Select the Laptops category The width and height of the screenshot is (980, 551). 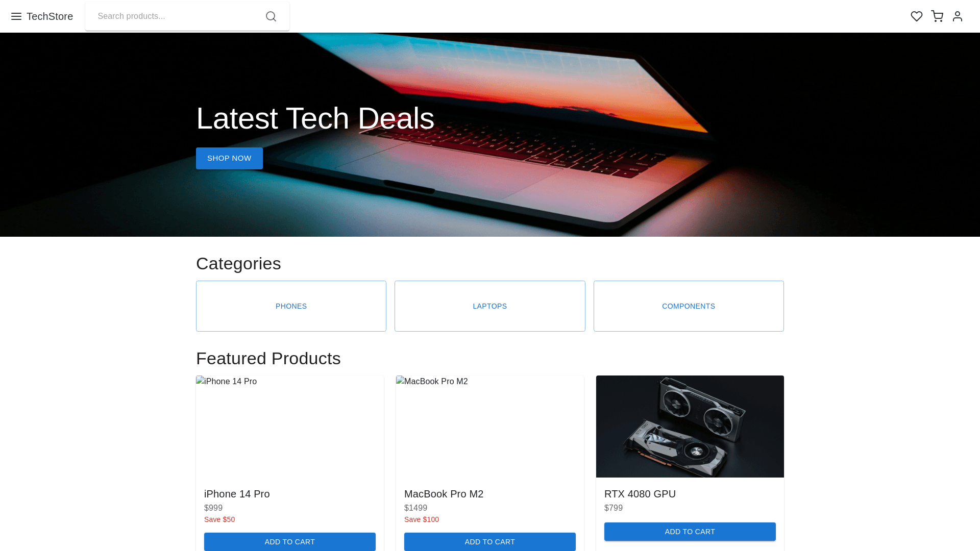point(489,306)
